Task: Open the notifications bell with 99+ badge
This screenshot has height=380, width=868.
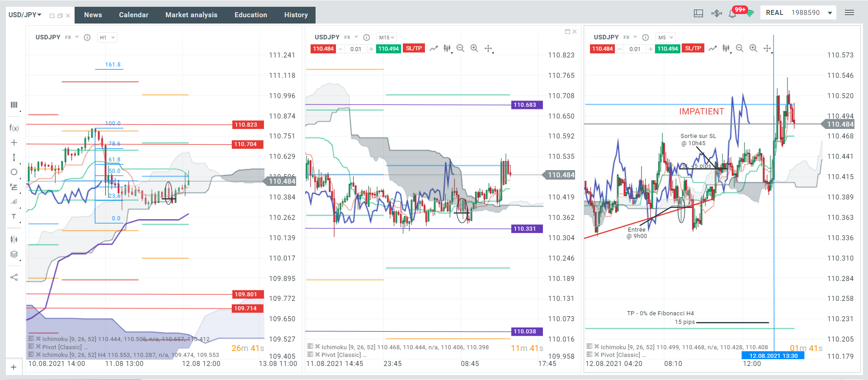Action: tap(732, 14)
